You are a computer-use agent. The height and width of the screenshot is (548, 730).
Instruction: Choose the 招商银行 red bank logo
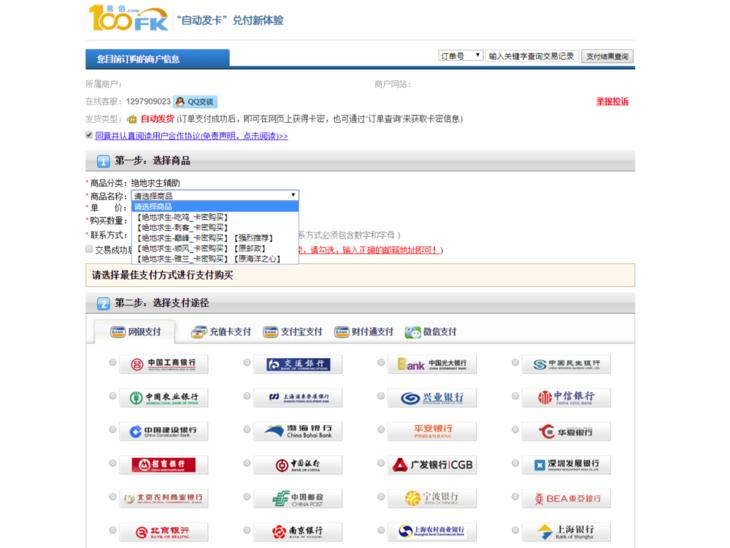(x=163, y=465)
